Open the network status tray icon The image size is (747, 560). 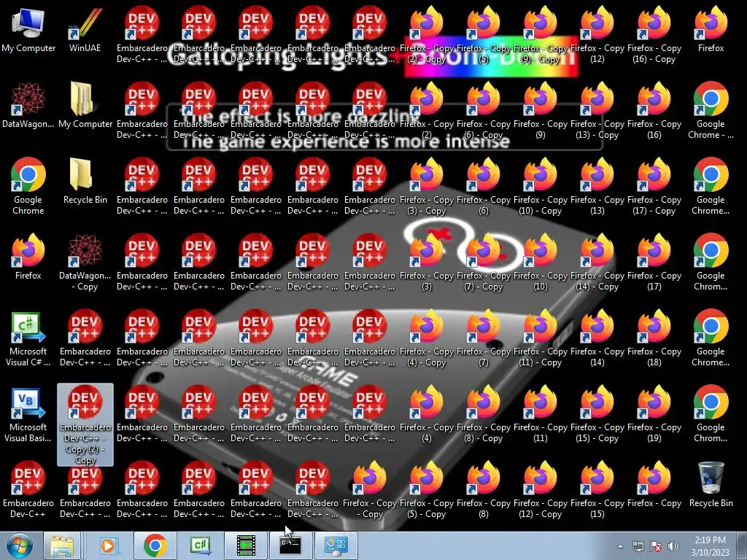click(x=638, y=546)
